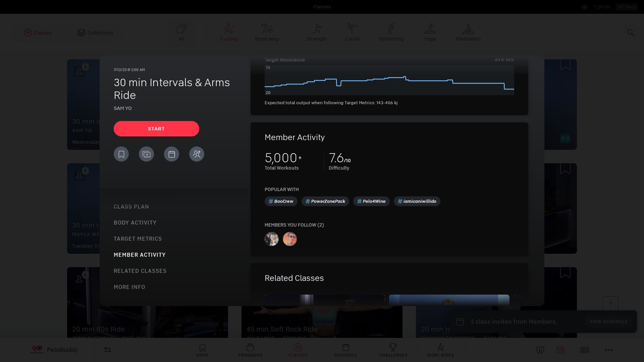Open More Rides icon
Viewport: 644px width, 362px height.
pos(440,350)
